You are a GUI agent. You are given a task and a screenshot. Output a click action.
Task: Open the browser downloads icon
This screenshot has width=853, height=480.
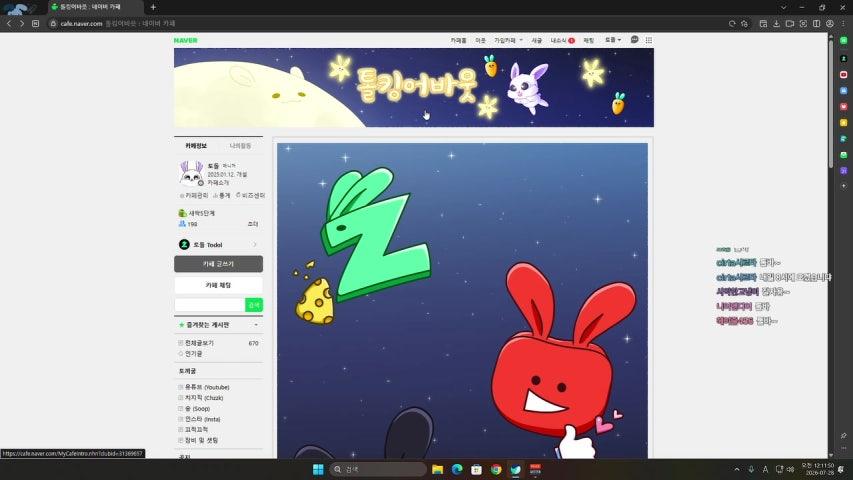pyautogui.click(x=776, y=23)
